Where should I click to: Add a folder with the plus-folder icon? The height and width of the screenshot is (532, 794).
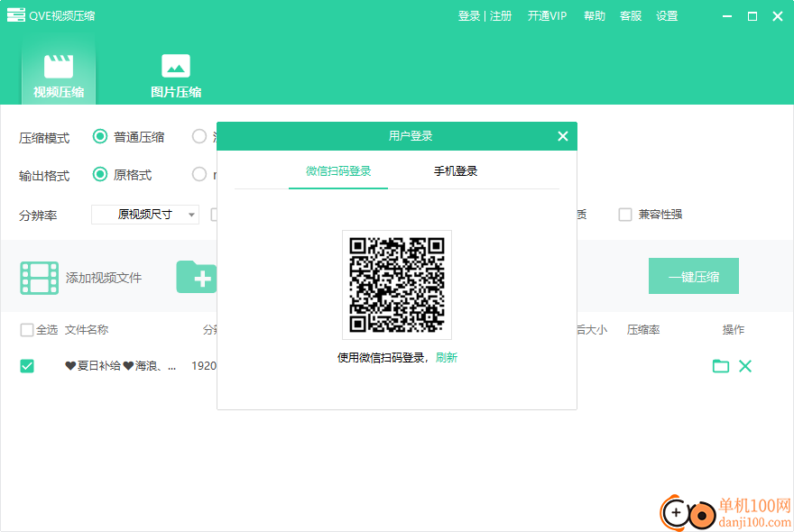197,278
